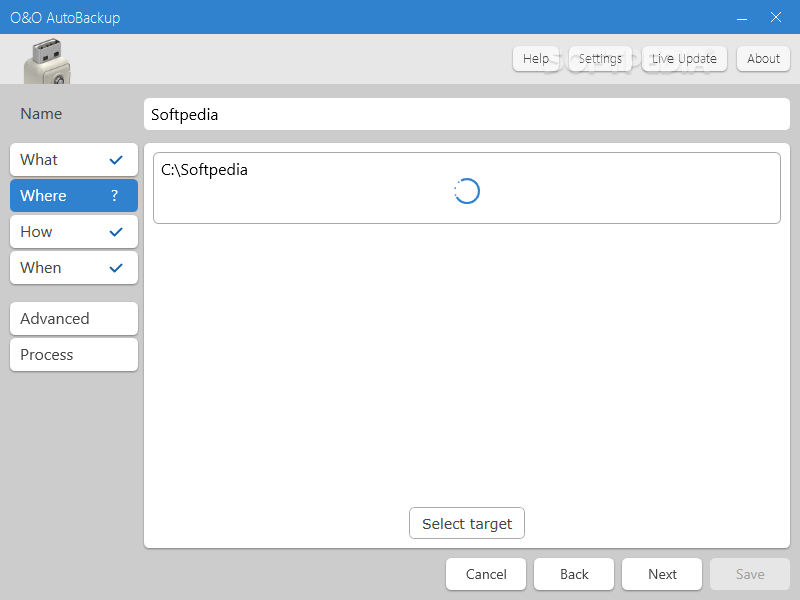Open the Settings dialog

pos(600,59)
